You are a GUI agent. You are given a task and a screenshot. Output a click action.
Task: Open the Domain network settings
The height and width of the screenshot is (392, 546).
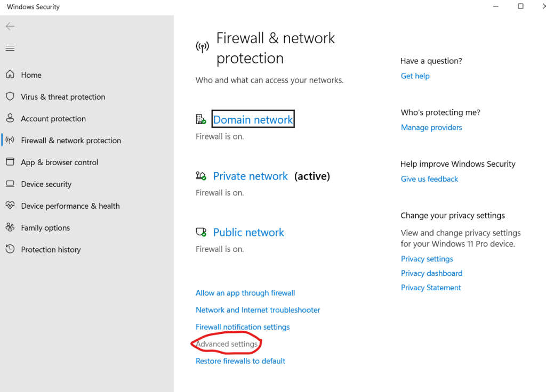tap(253, 120)
